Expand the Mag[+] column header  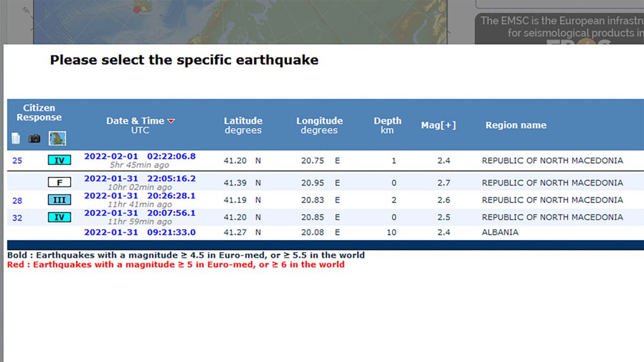tap(438, 125)
